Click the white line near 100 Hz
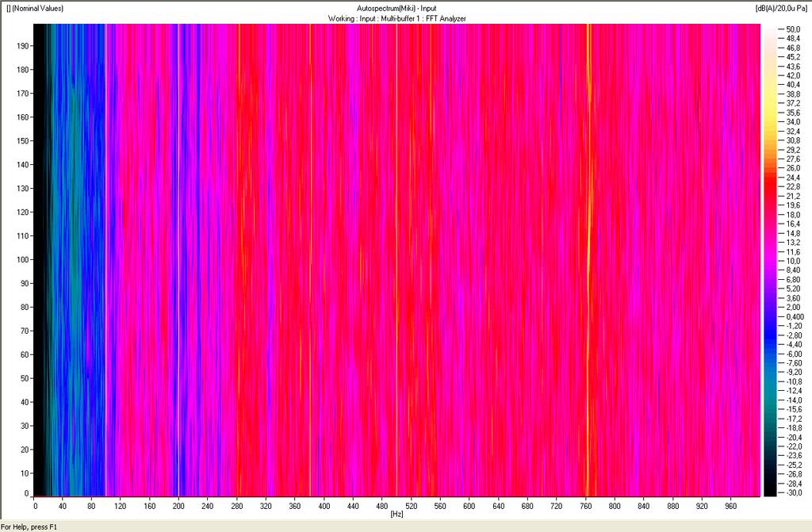This screenshot has height=532, width=812. 105,259
